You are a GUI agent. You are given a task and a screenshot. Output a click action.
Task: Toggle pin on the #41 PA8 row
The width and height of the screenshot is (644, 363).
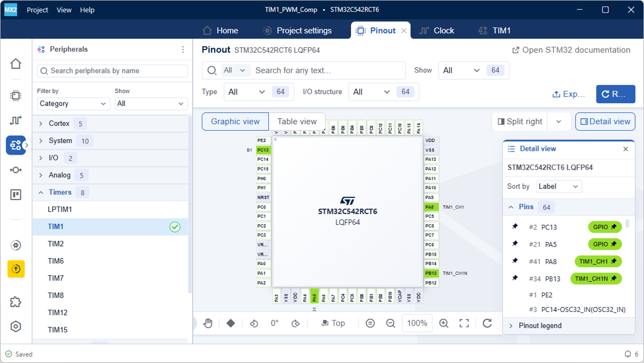515,261
